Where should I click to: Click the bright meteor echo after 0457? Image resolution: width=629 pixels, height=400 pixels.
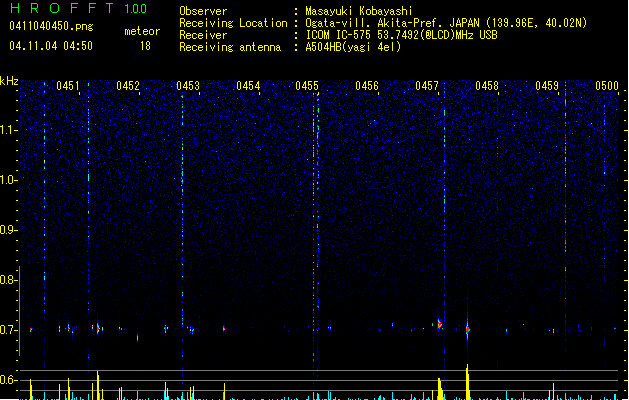tap(439, 324)
